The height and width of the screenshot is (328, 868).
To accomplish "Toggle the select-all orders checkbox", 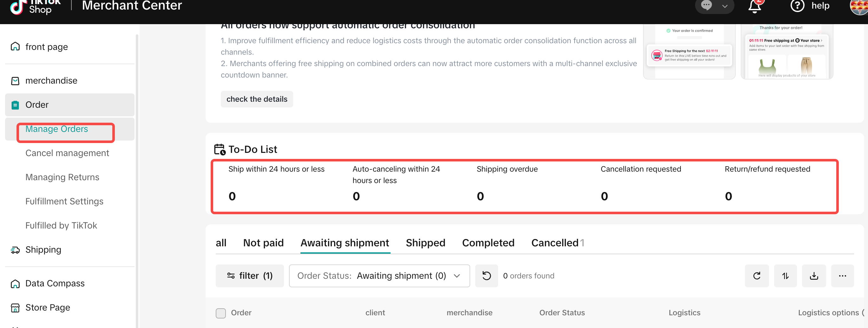I will (x=221, y=313).
